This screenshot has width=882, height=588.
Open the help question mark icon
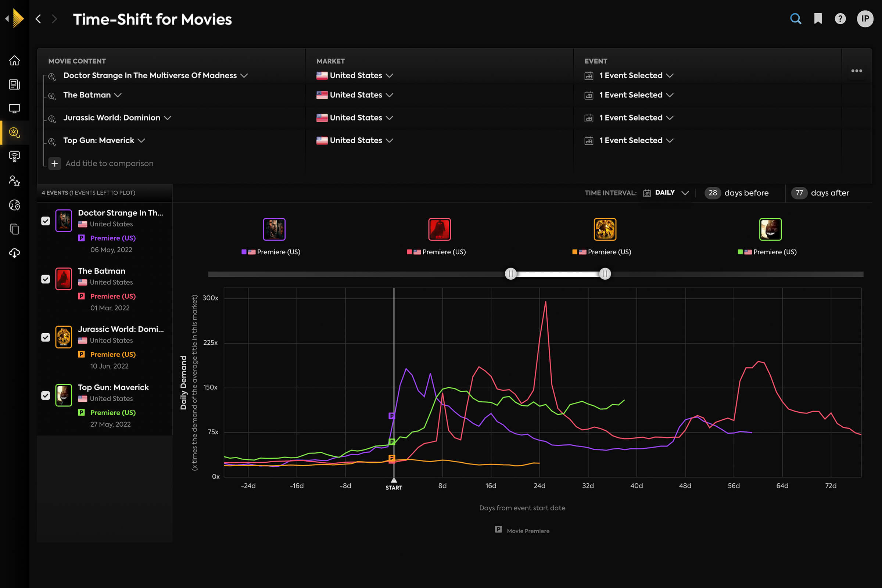point(840,19)
